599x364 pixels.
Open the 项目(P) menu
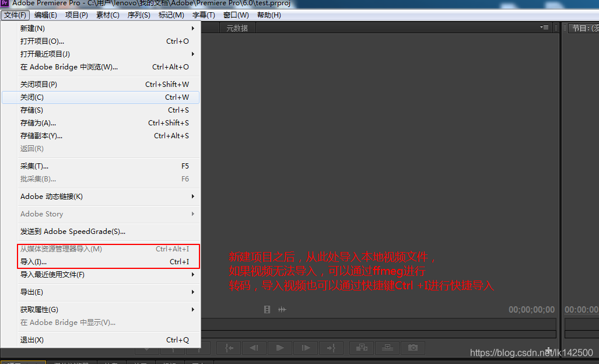click(x=76, y=15)
